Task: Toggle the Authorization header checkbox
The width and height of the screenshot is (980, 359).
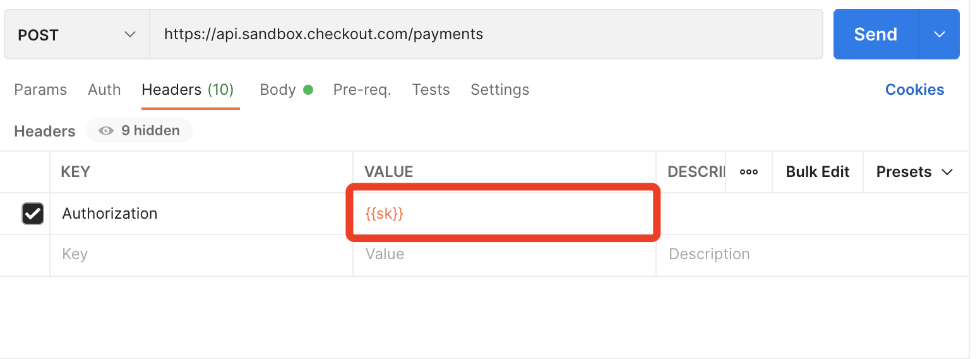Action: pos(33,214)
